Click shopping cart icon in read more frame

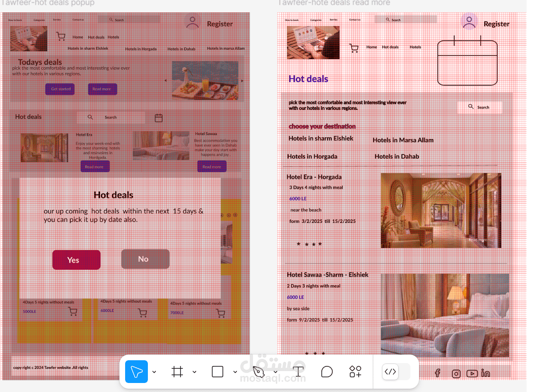coord(354,48)
